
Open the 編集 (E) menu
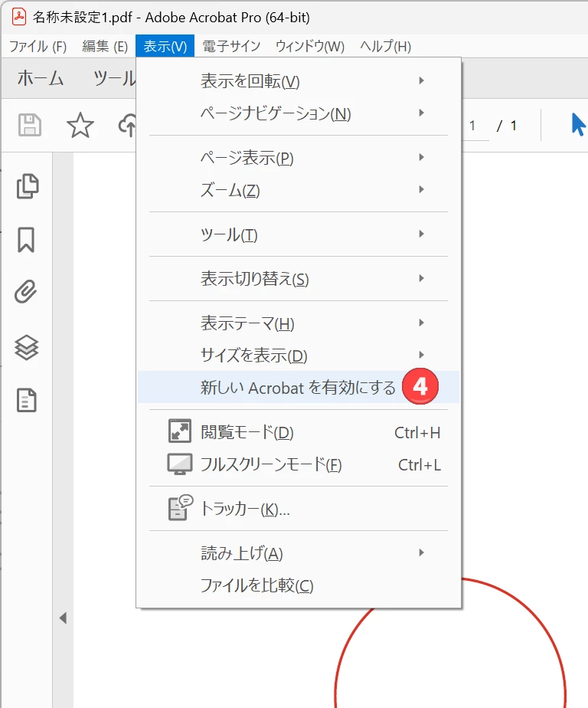coord(105,46)
